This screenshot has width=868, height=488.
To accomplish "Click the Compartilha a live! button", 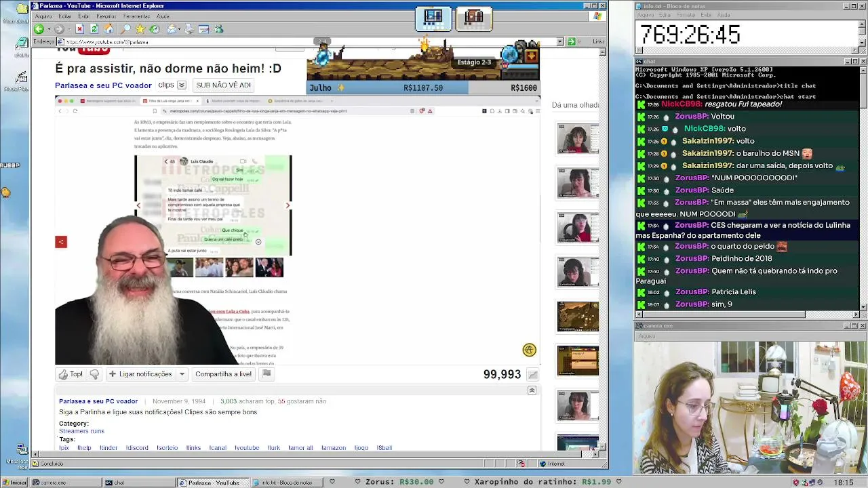I will (x=223, y=374).
